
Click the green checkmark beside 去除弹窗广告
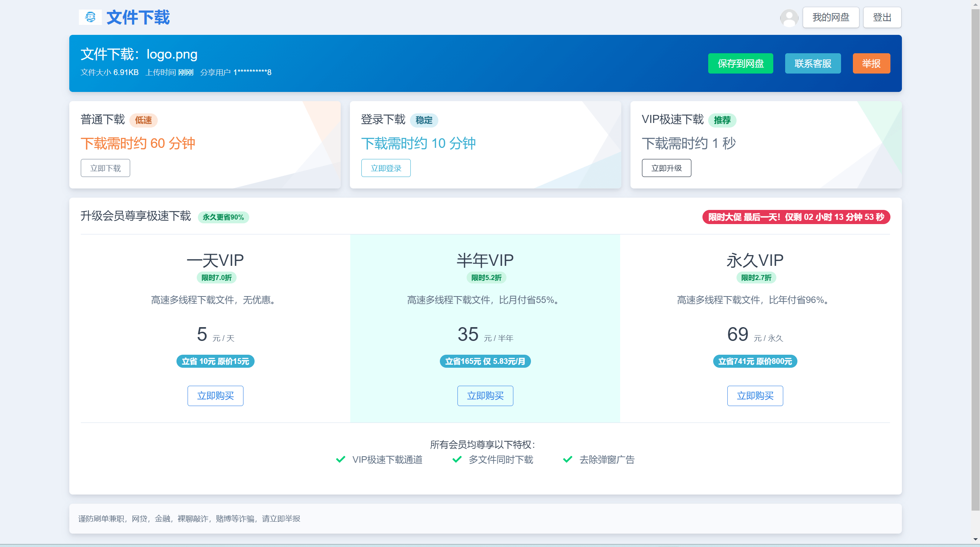[568, 459]
